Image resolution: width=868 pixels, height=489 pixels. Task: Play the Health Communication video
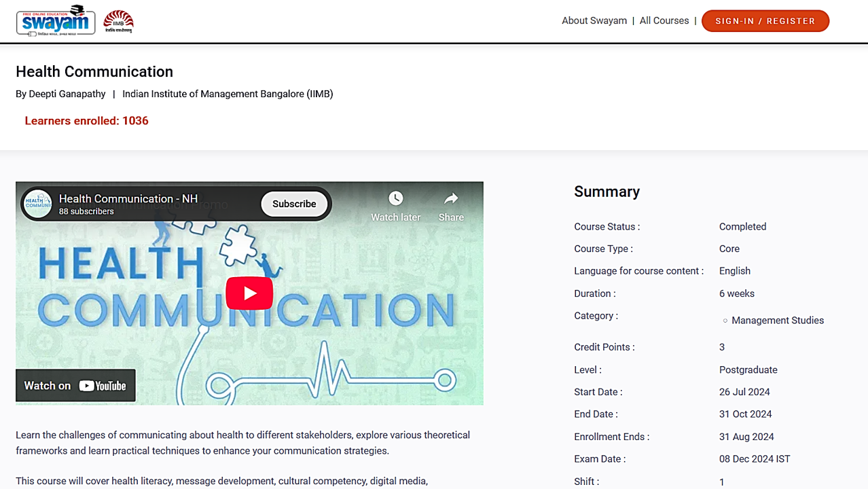pyautogui.click(x=249, y=293)
